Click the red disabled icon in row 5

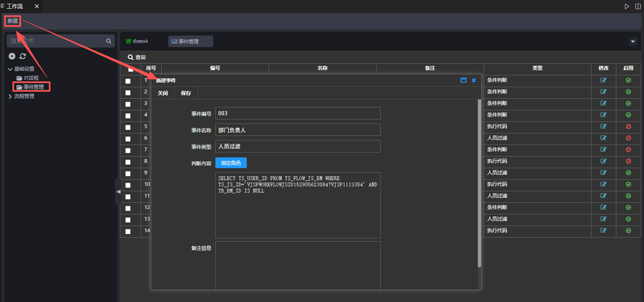click(628, 126)
